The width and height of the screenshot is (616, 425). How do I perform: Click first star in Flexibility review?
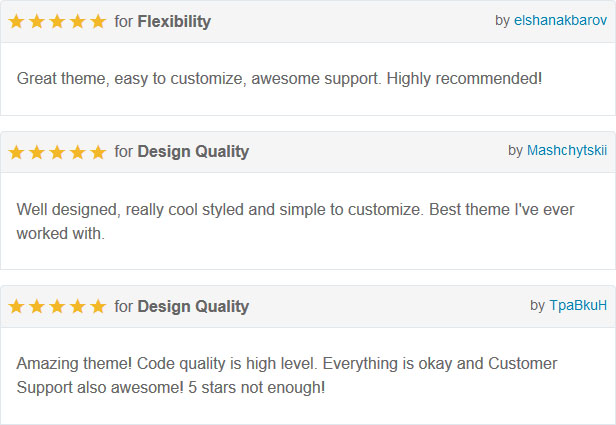pos(16,21)
